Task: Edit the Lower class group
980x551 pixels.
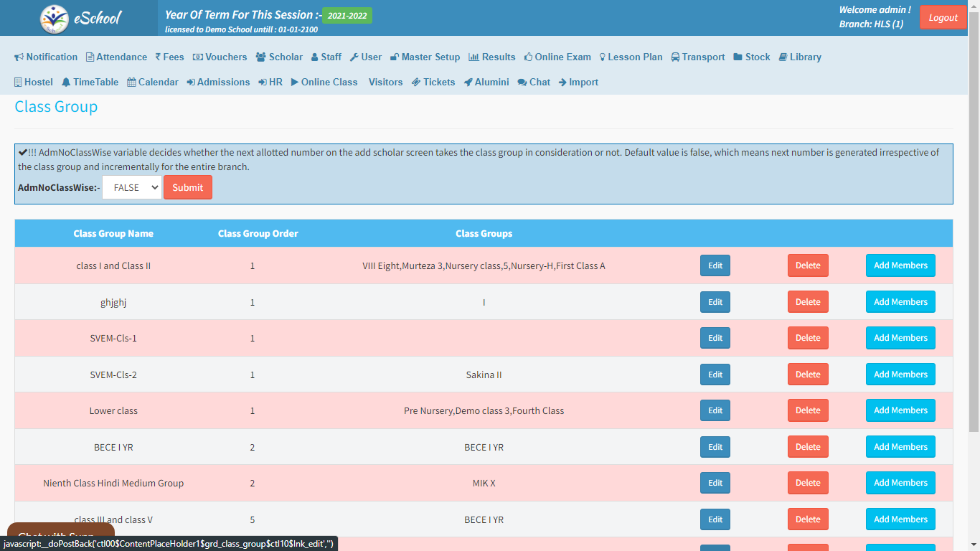Action: [x=715, y=410]
